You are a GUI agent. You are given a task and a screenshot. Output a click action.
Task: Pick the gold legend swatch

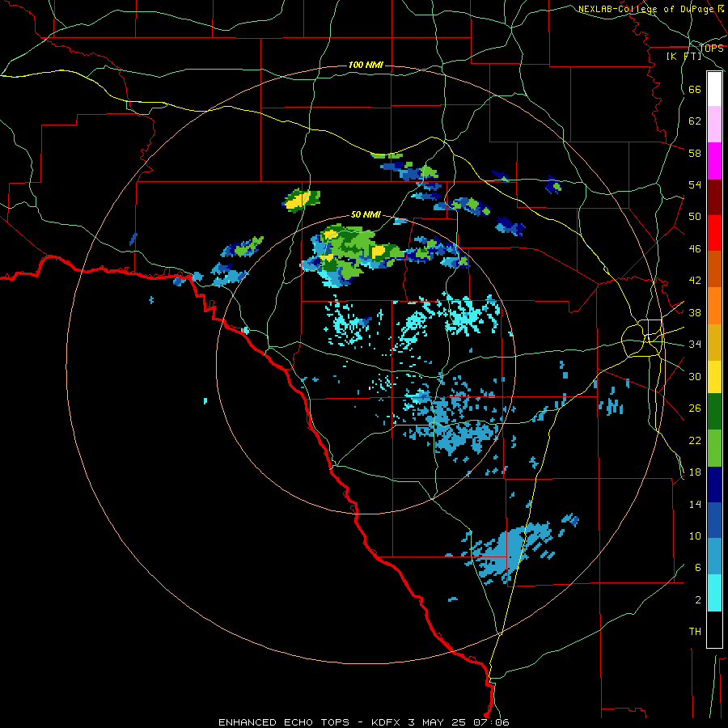click(714, 342)
